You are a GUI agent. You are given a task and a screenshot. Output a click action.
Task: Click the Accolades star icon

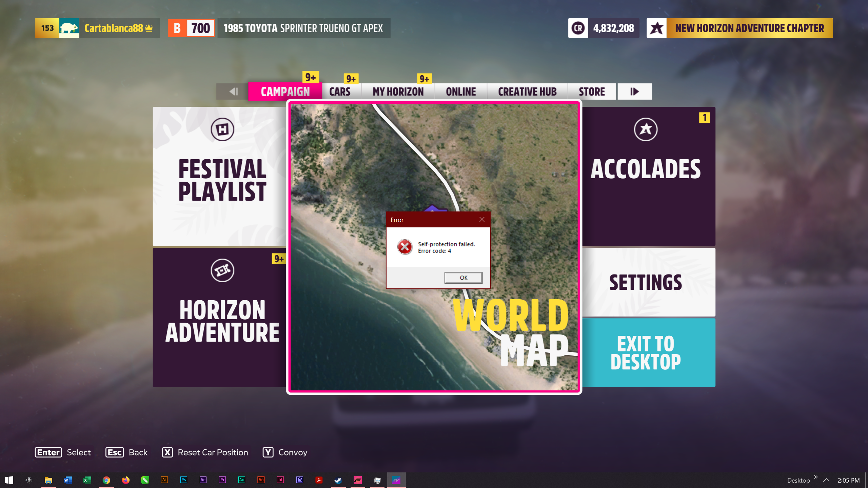point(646,129)
